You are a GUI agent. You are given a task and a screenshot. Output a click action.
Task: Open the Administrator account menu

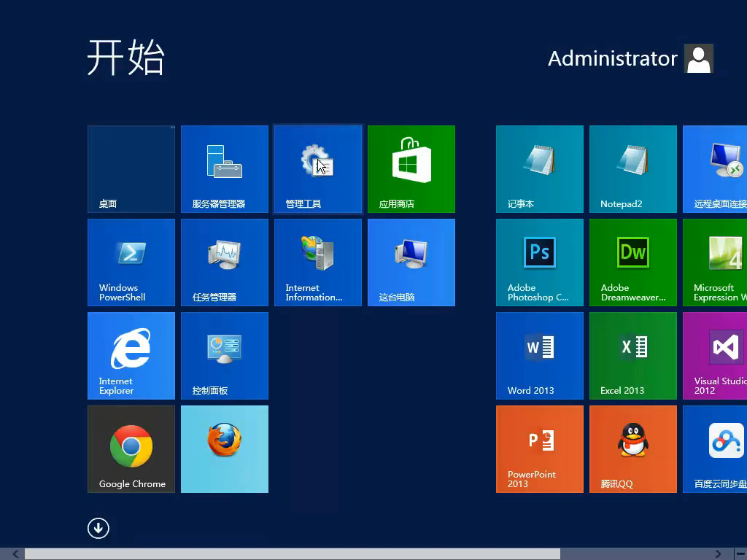tap(613, 59)
